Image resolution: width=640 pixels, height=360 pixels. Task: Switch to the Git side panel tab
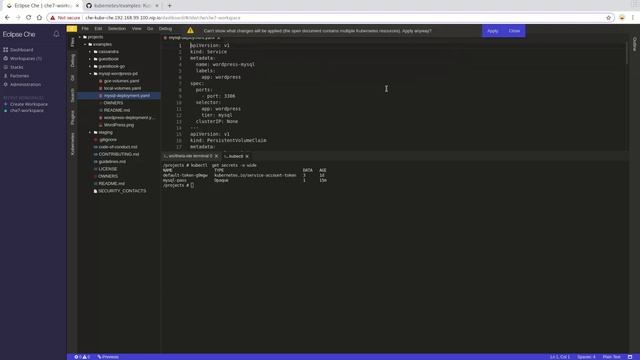click(73, 78)
